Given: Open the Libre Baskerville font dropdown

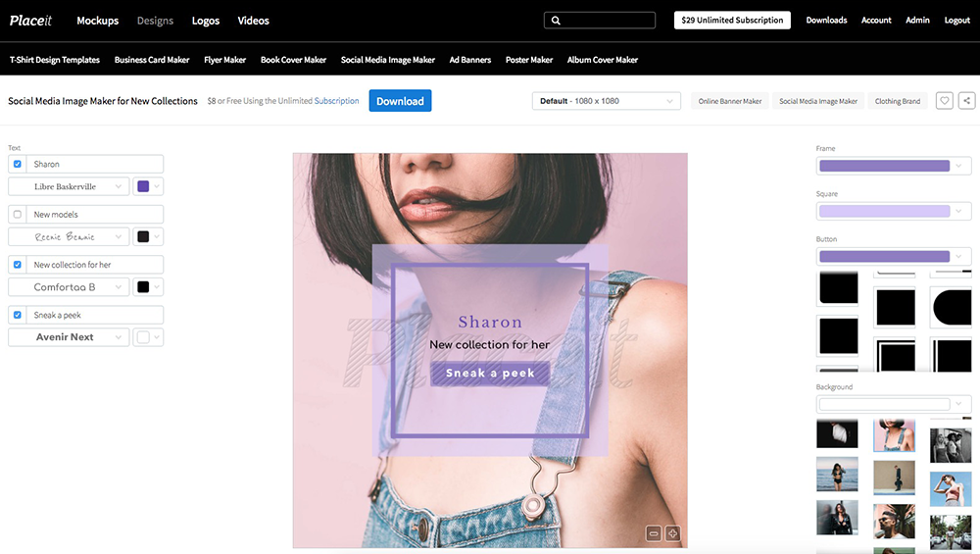Looking at the screenshot, I should (69, 186).
